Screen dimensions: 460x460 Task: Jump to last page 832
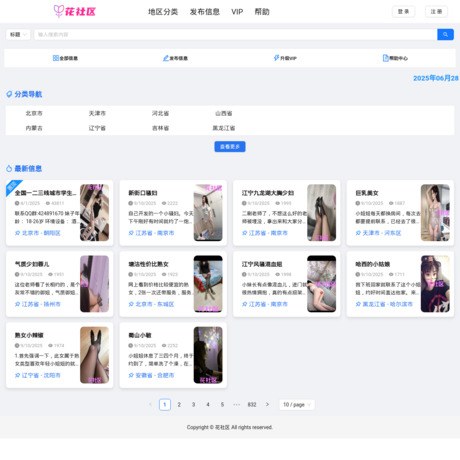pos(252,405)
